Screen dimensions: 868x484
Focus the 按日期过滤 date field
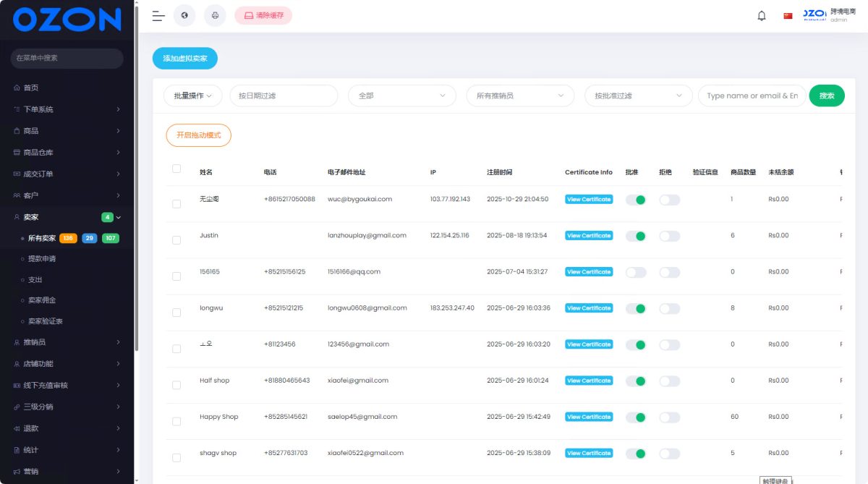[x=284, y=95]
